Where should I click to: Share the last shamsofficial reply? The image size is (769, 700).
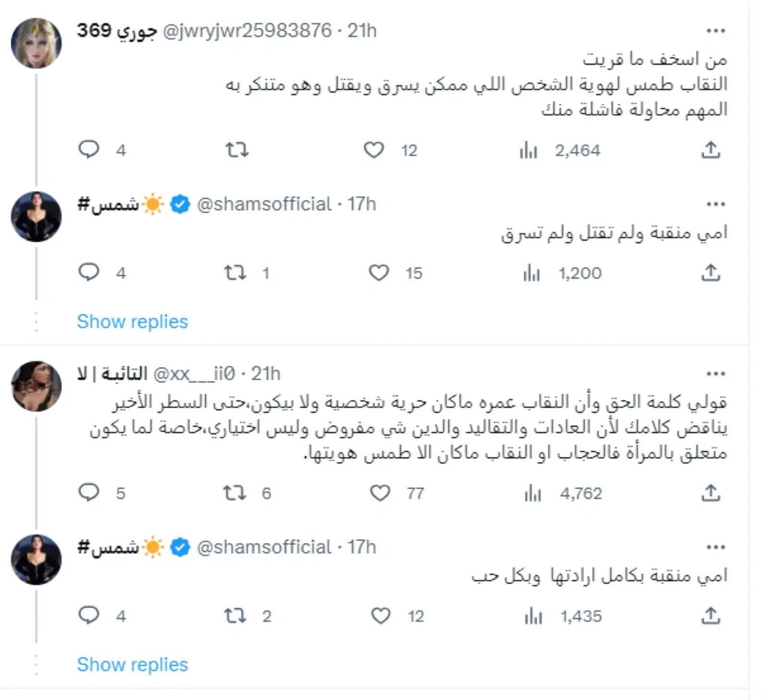coord(710,615)
